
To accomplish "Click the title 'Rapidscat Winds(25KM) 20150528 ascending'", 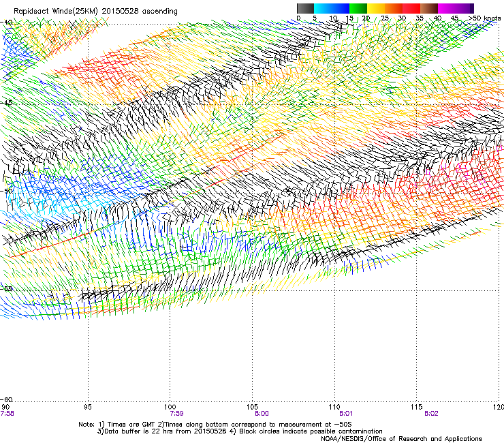I will (x=95, y=12).
